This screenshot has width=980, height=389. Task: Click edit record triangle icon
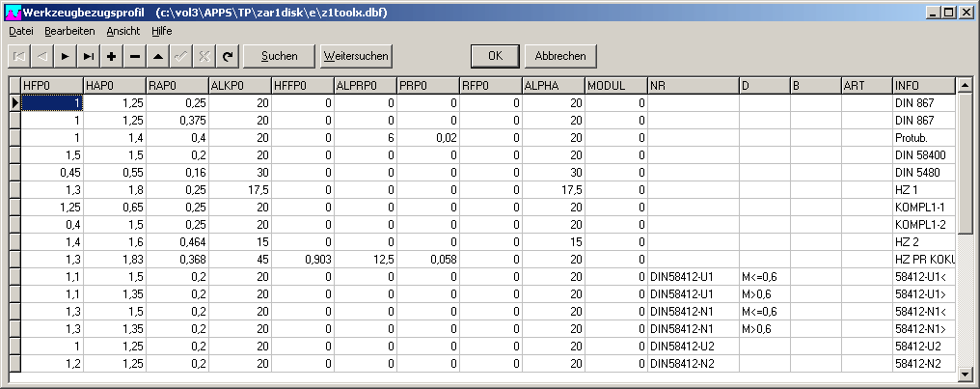coord(158,56)
